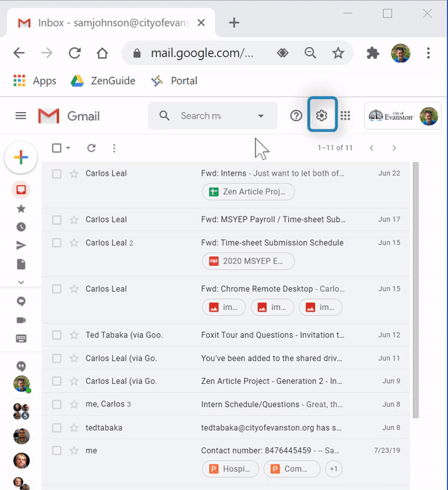448x490 pixels.
Task: Select checkbox for MSYEP Payroll email
Action: [57, 220]
